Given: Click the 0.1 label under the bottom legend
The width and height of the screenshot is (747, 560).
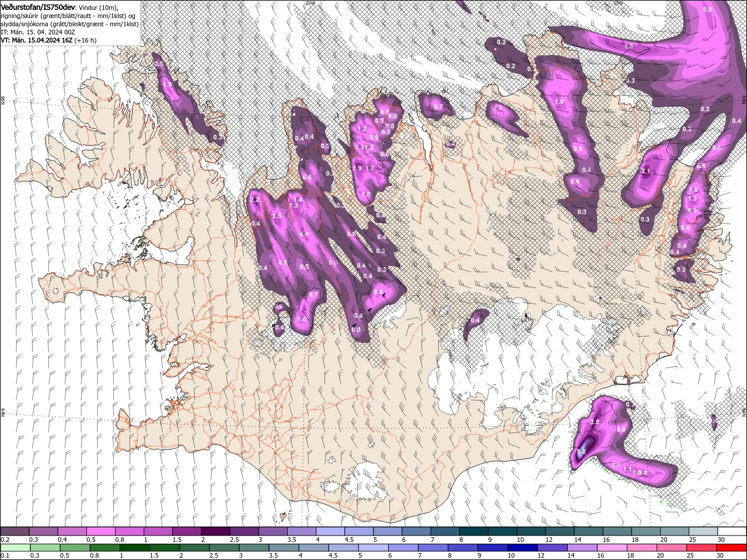Looking at the screenshot, I should click(x=5, y=556).
